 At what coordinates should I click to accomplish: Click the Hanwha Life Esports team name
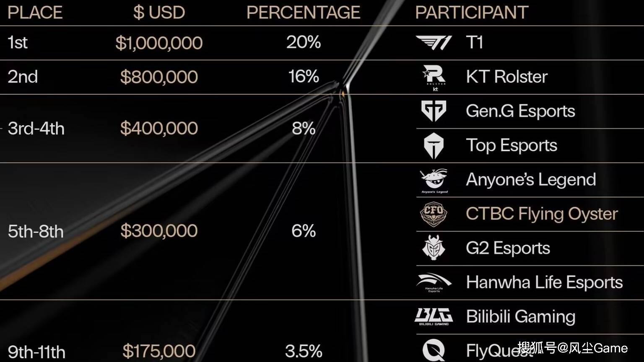544,282
